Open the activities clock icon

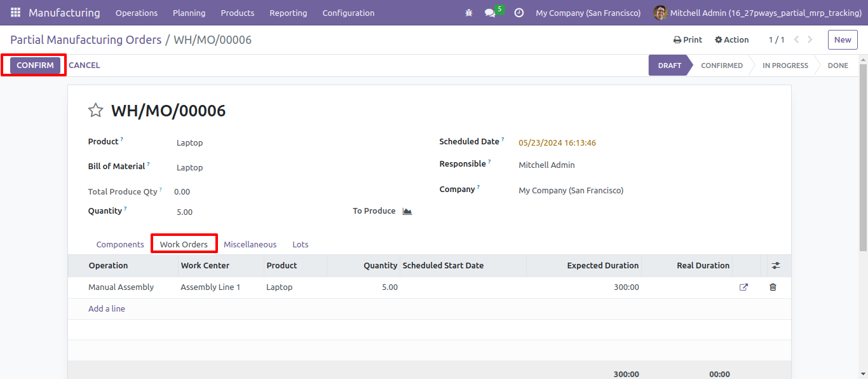tap(519, 13)
